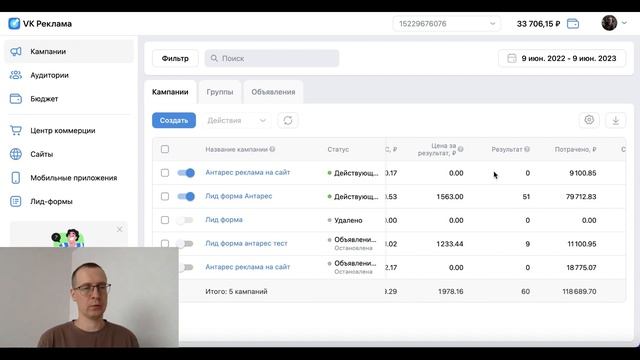This screenshot has height=360, width=640.
Task: Click the download export icon
Action: tap(616, 120)
